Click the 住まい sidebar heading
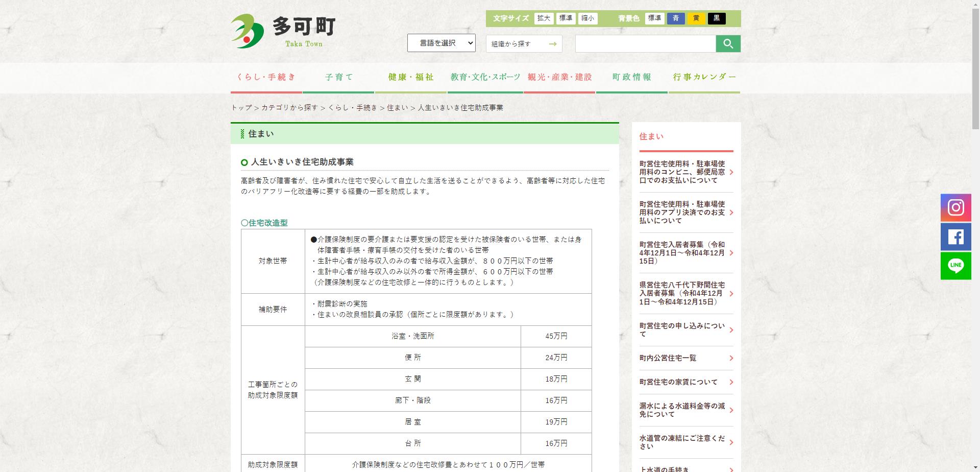 tap(651, 137)
